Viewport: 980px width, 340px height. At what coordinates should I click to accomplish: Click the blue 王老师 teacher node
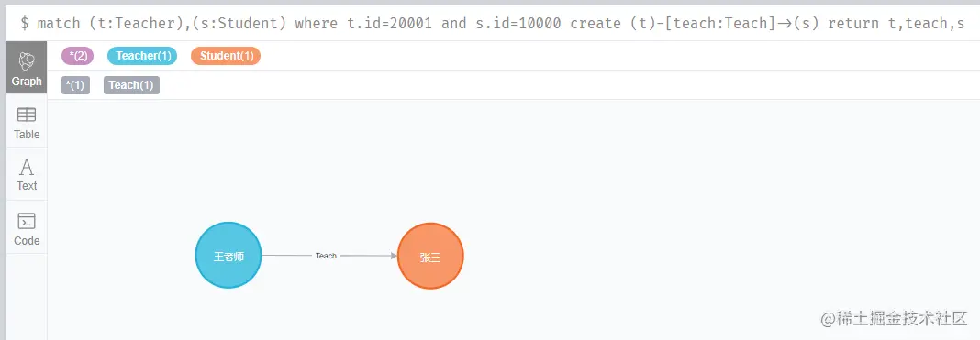click(x=228, y=256)
